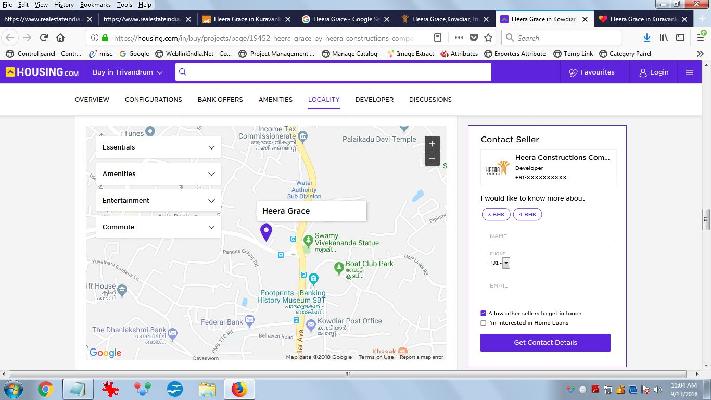Switch to the Overview tab

tap(92, 99)
